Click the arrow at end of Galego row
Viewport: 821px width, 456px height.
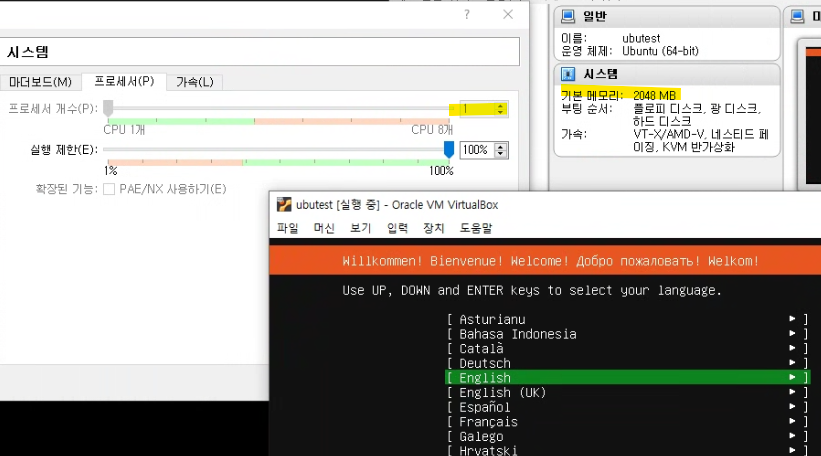coord(792,436)
